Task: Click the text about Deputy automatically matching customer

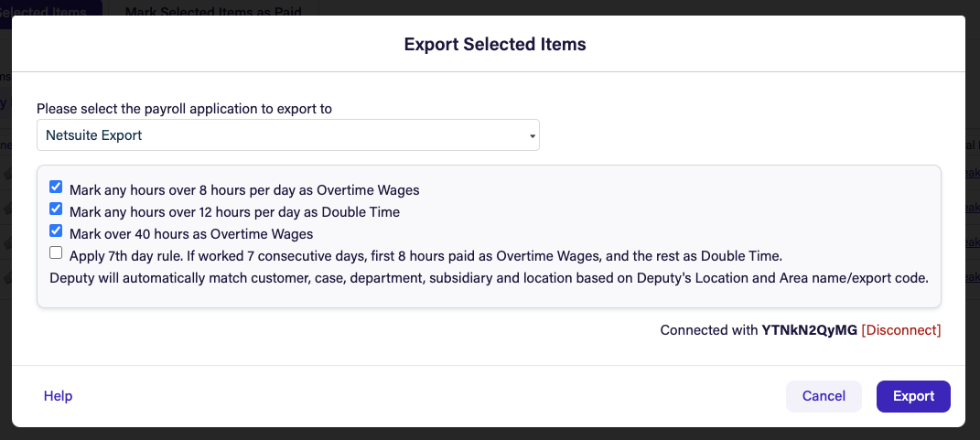Action: (x=489, y=279)
